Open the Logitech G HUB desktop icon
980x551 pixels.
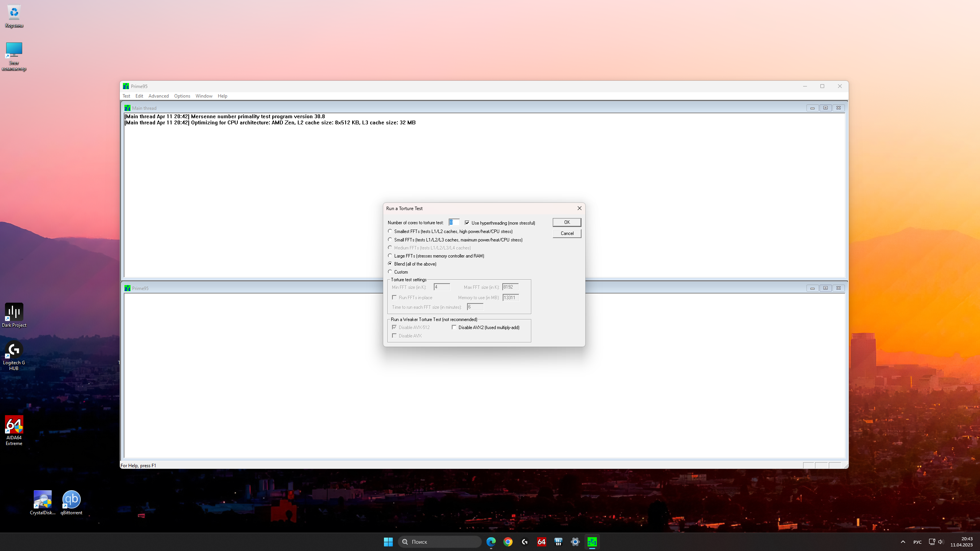[14, 350]
